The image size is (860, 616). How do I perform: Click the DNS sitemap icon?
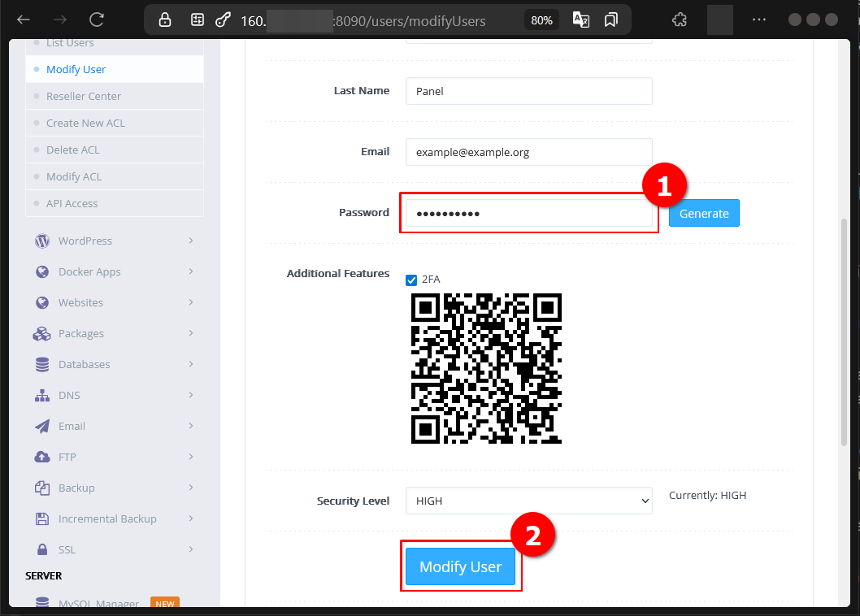click(42, 396)
